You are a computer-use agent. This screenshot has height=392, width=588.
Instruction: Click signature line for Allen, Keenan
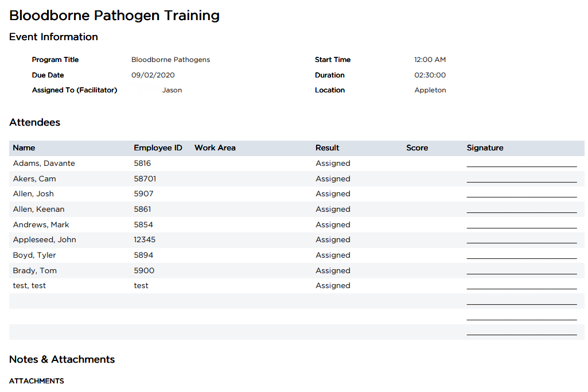(521, 211)
